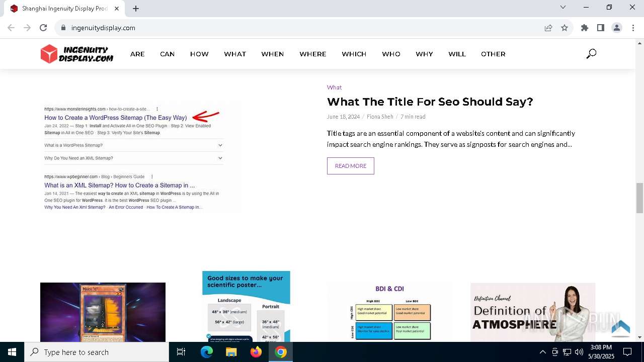
Task: Open the Definition of Atmosphere thumbnail
Action: [x=533, y=312]
